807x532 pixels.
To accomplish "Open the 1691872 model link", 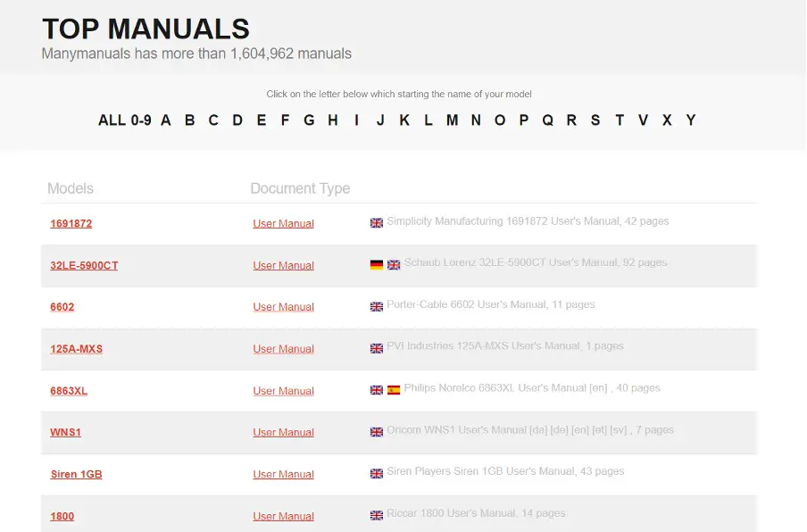I will coord(71,223).
